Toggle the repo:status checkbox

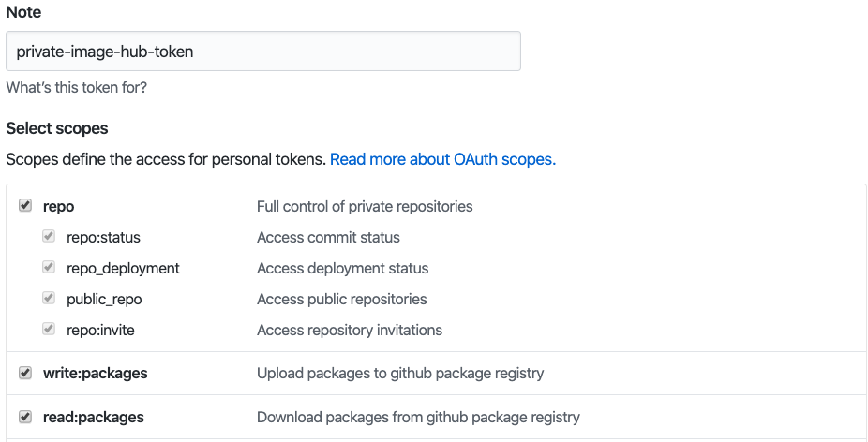click(x=49, y=237)
